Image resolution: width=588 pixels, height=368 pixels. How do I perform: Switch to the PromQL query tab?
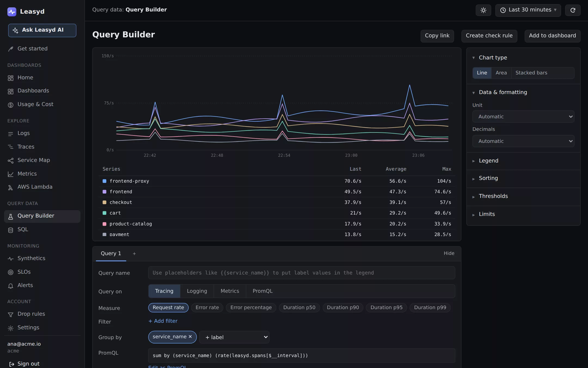pyautogui.click(x=262, y=291)
